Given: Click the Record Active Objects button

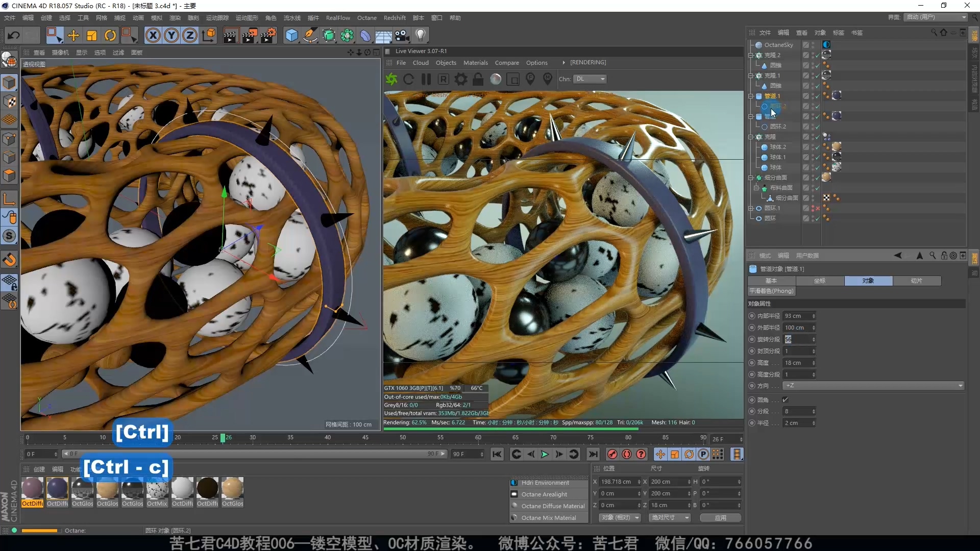Looking at the screenshot, I should 612,454.
